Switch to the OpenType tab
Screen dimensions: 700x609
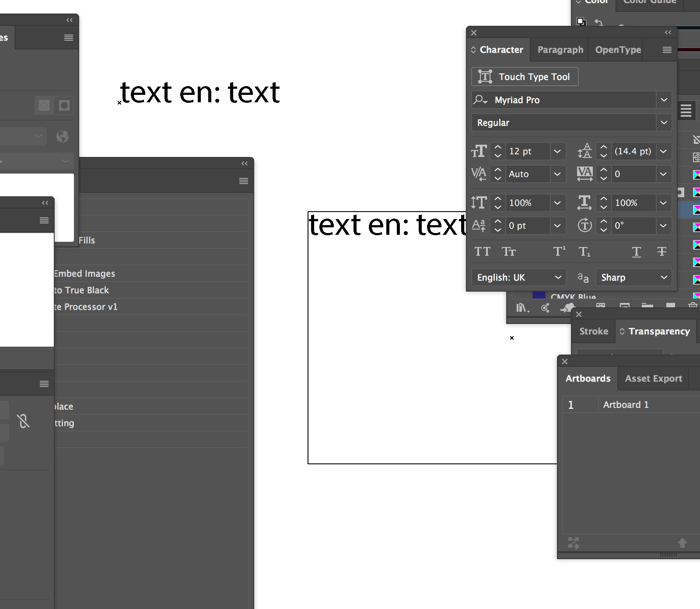click(x=618, y=50)
